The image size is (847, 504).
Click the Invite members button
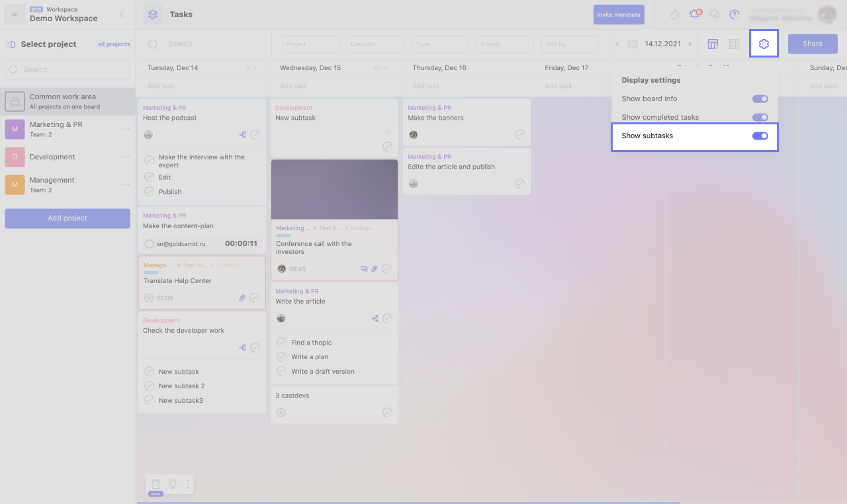click(x=619, y=15)
